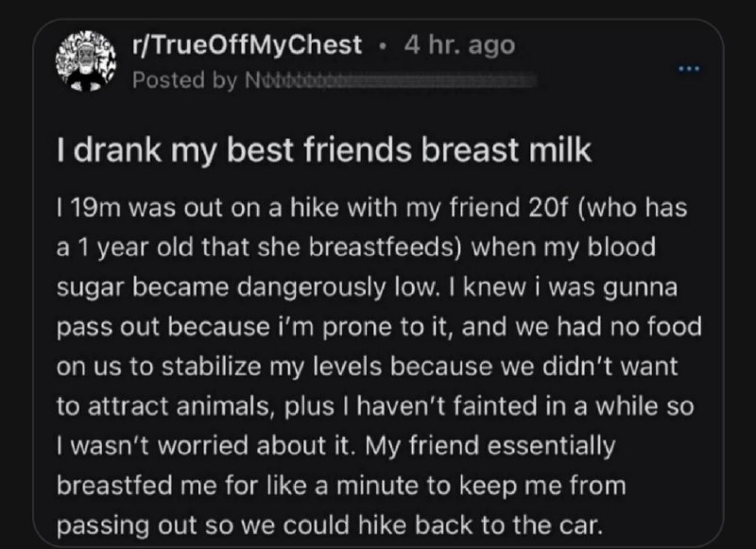Click the word 'stabilize' in the paragraph

(211, 367)
